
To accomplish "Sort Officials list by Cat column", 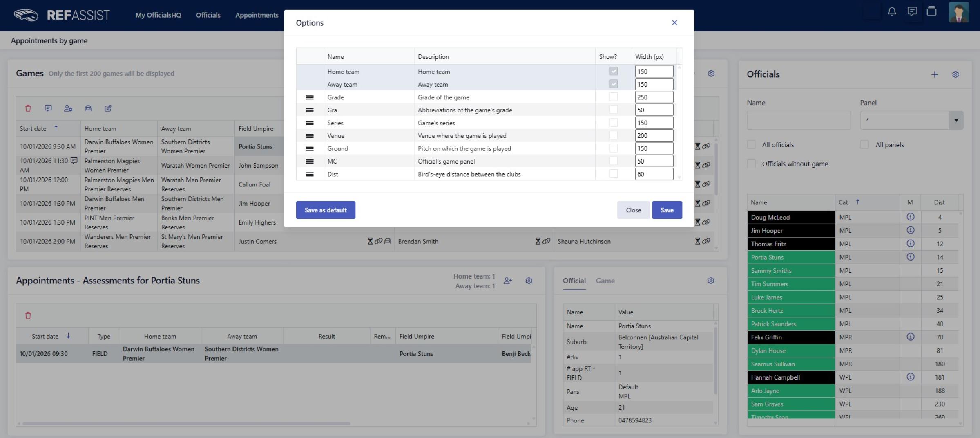I will (x=843, y=202).
